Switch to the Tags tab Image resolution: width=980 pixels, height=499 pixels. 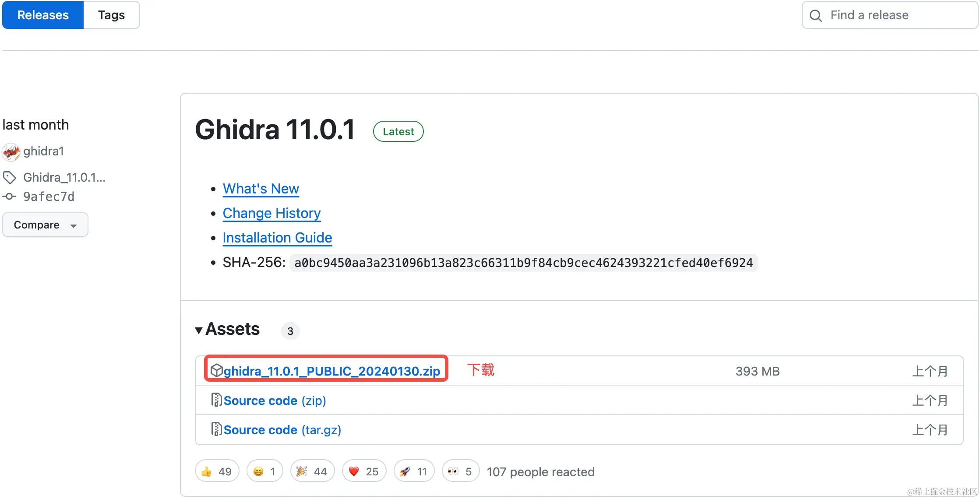pos(111,15)
